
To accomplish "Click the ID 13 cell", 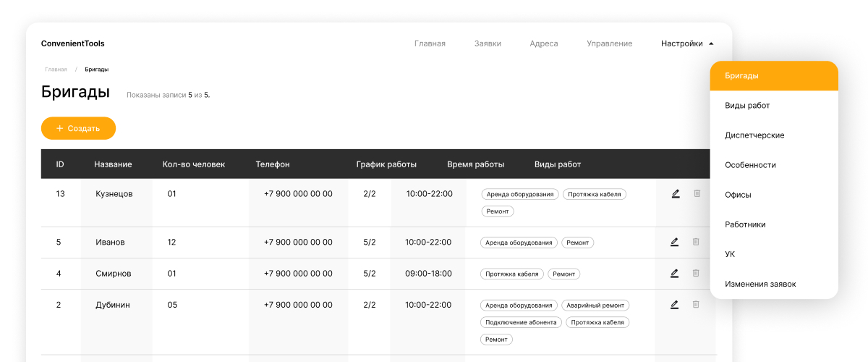I will coord(61,194).
